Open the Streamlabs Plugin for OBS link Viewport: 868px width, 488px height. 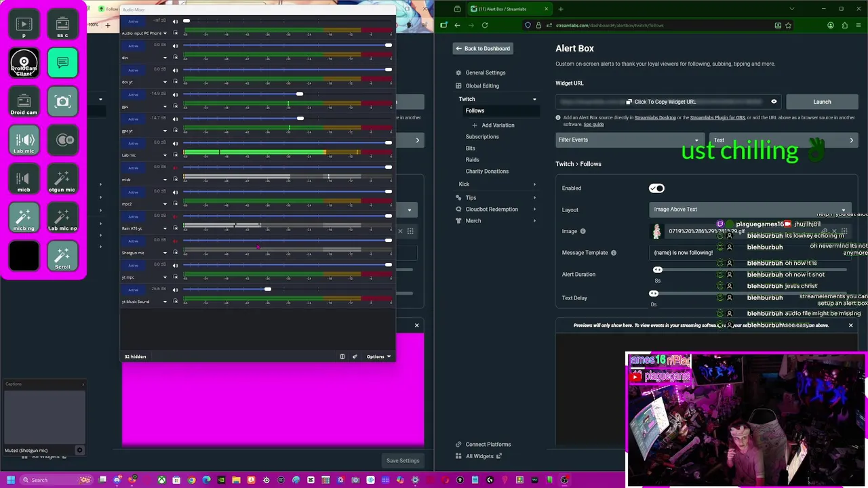coord(717,118)
